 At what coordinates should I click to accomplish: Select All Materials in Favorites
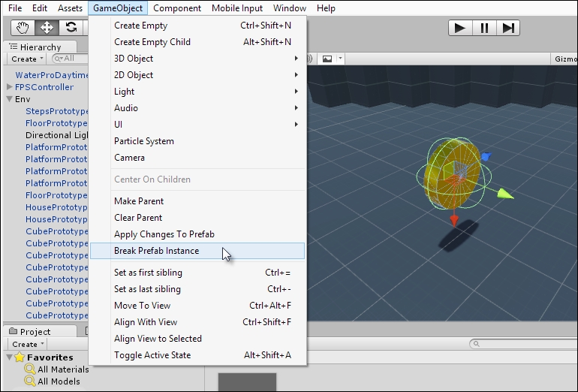[63, 369]
